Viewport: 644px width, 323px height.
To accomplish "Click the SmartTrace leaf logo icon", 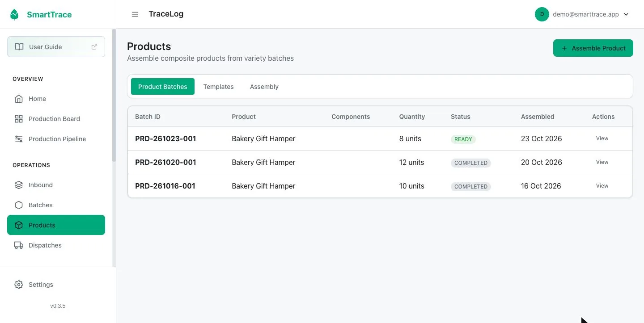I will [x=14, y=15].
